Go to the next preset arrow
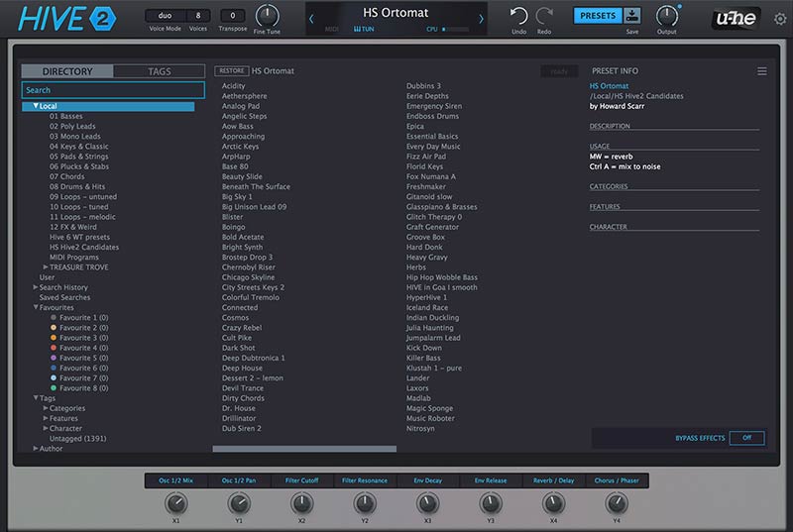This screenshot has width=793, height=532. click(481, 19)
